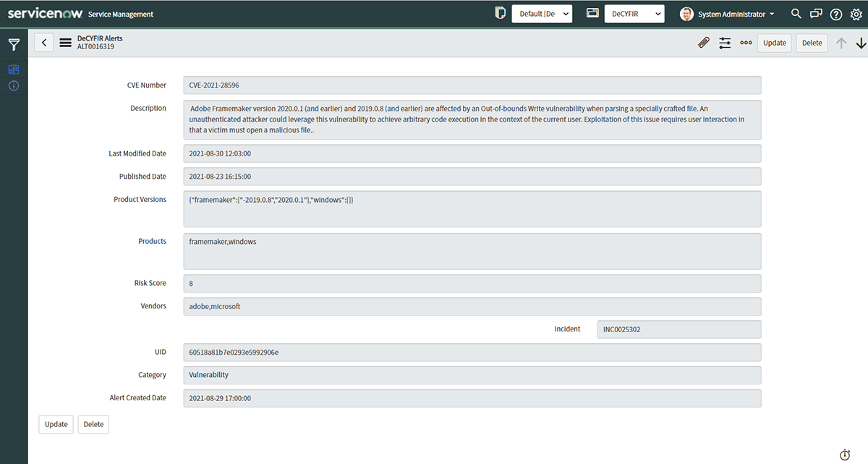Image resolution: width=868 pixels, height=464 pixels.
Task: Click the Last Modified Date field
Action: click(x=472, y=153)
